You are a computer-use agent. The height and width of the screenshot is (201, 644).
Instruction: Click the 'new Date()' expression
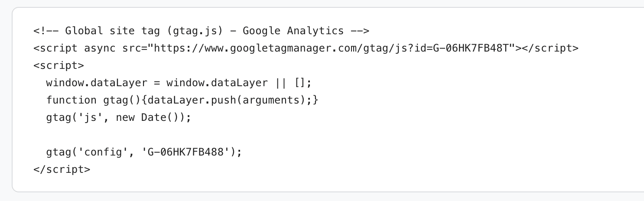(x=147, y=117)
